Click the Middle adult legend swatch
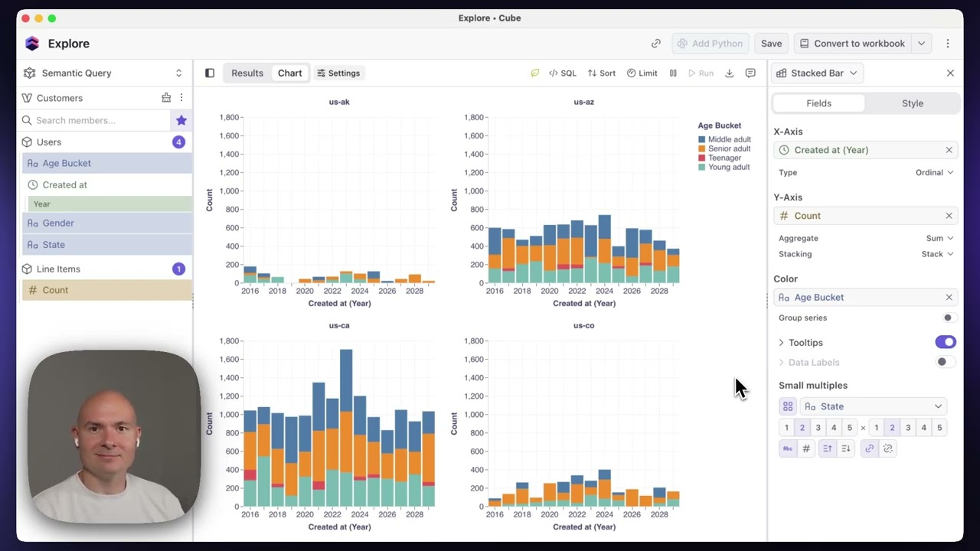This screenshot has width=980, height=551. coord(701,140)
